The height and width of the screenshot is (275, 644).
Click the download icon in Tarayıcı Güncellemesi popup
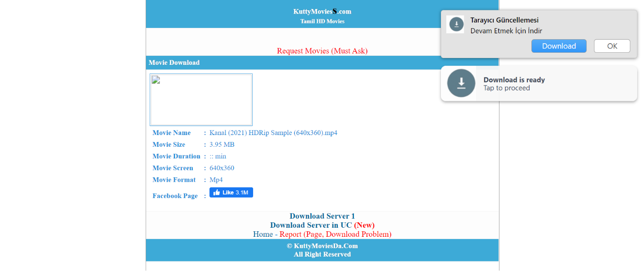coord(455,24)
